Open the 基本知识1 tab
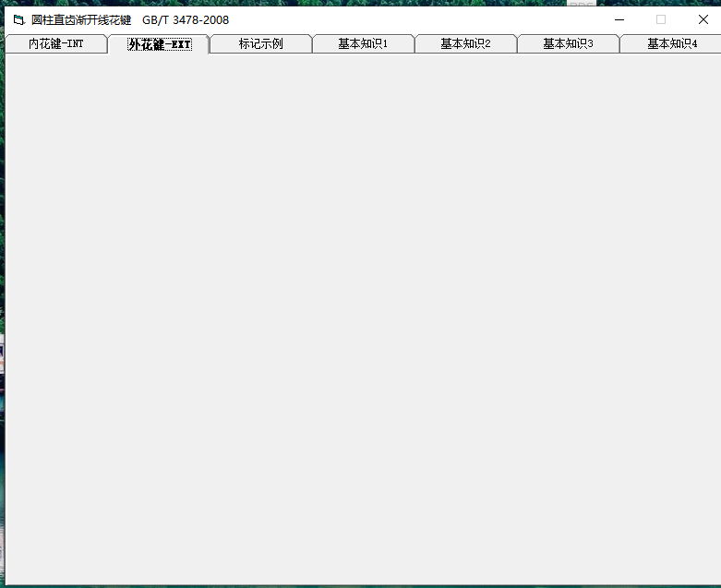Image resolution: width=721 pixels, height=588 pixels. pyautogui.click(x=363, y=44)
